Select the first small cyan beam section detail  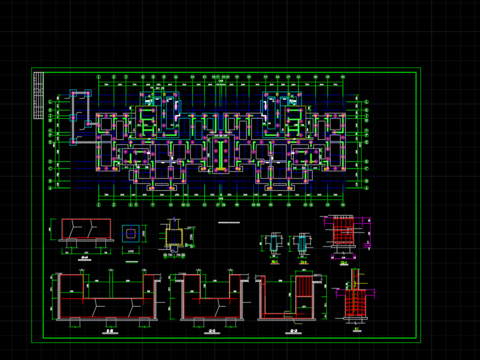click(274, 243)
